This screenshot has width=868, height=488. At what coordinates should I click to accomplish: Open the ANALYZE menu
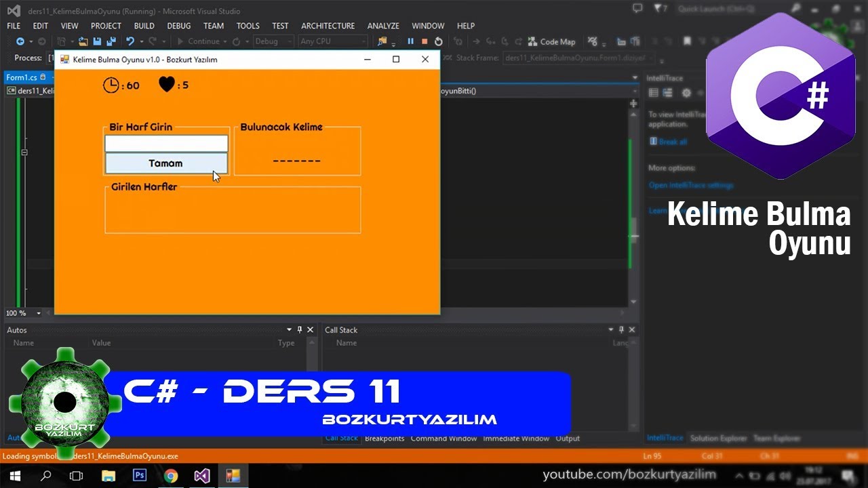pos(383,26)
